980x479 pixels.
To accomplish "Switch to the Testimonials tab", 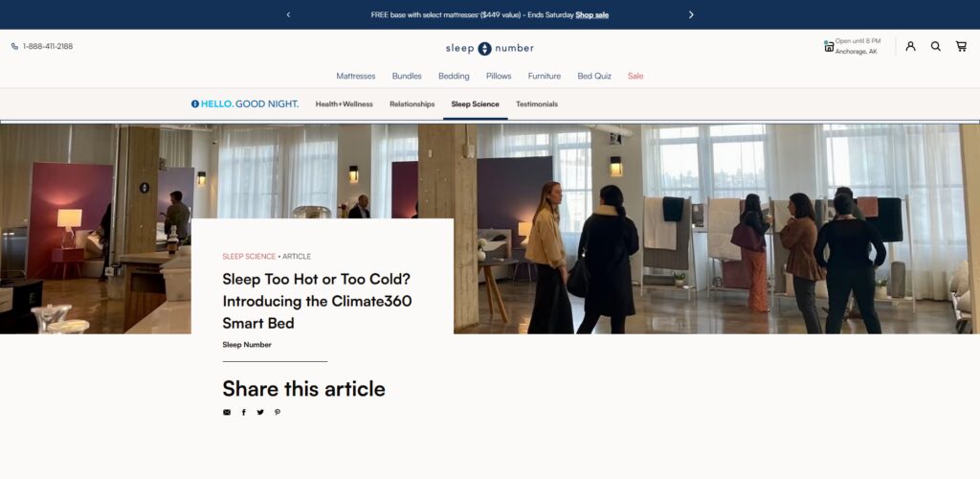I will tap(537, 103).
